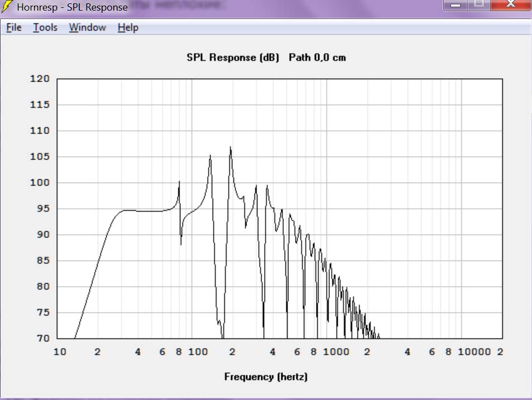Click the 'Path 0,0 cm' text
This screenshot has height=400, width=532.
[x=317, y=58]
